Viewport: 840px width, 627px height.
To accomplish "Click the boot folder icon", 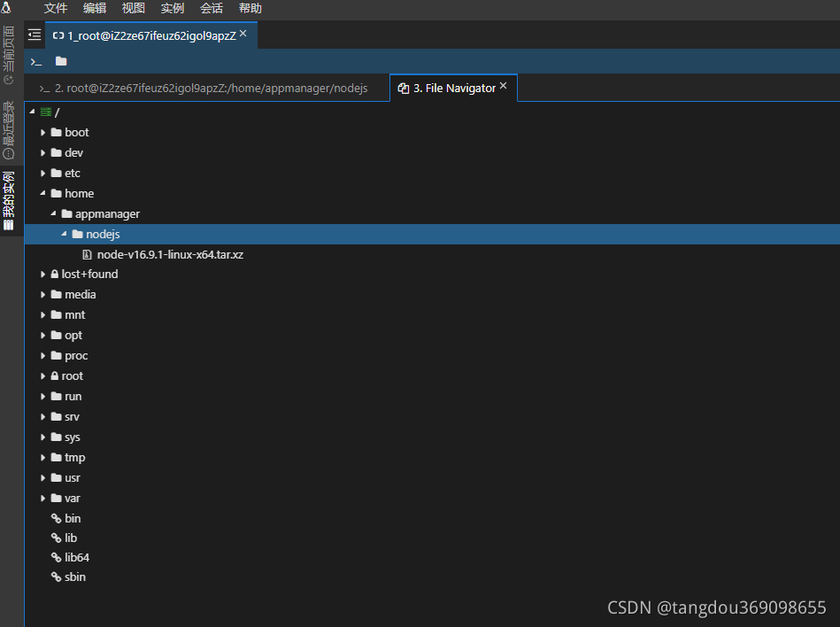I will pyautogui.click(x=57, y=132).
